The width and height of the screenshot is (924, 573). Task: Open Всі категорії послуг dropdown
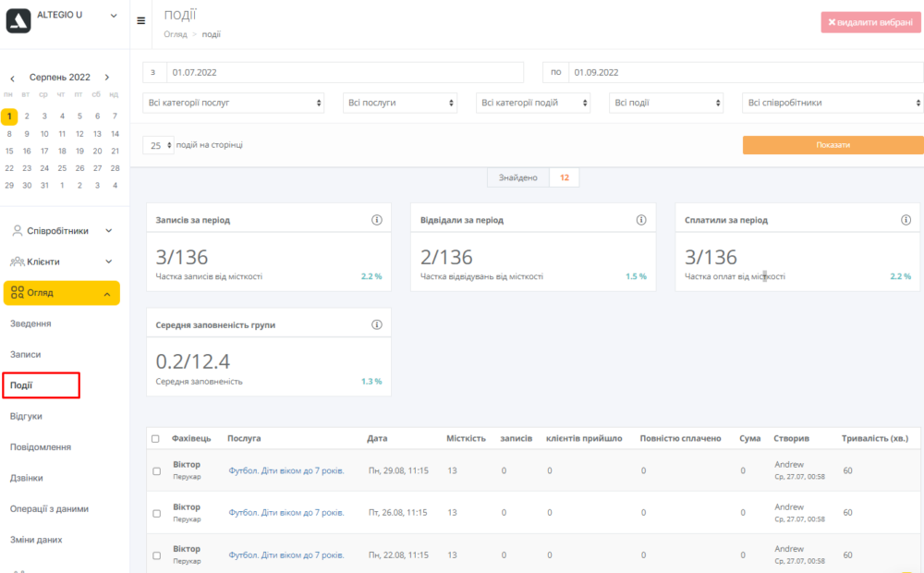click(x=234, y=103)
